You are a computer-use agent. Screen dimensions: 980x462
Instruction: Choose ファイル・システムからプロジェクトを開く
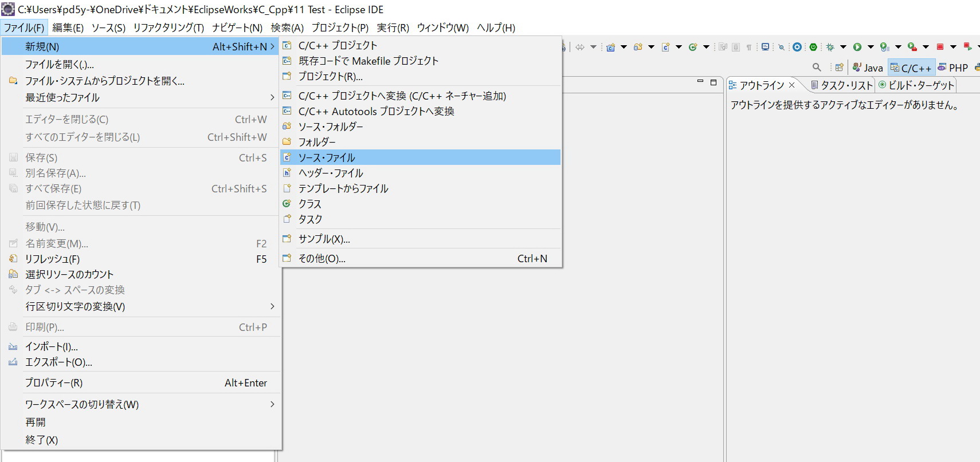click(141, 81)
